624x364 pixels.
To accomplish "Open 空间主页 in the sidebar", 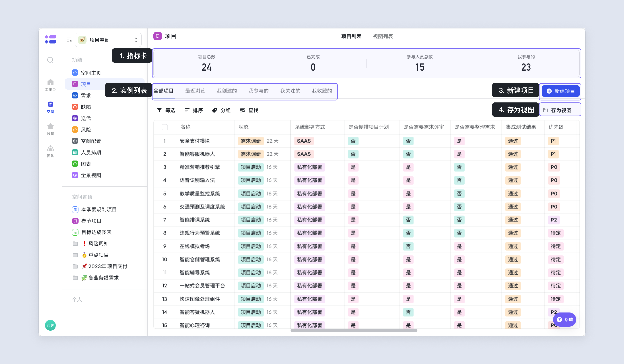I will coord(104,73).
